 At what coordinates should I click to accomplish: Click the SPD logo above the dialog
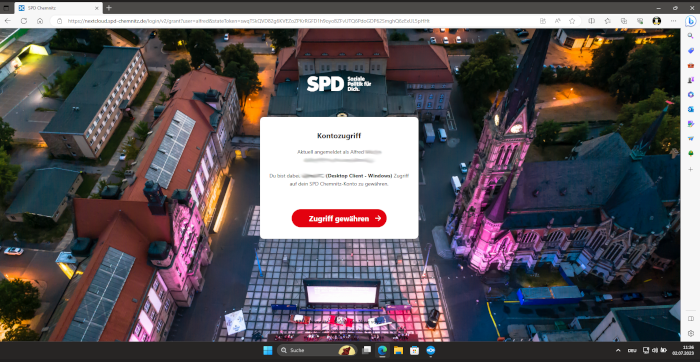pyautogui.click(x=340, y=83)
